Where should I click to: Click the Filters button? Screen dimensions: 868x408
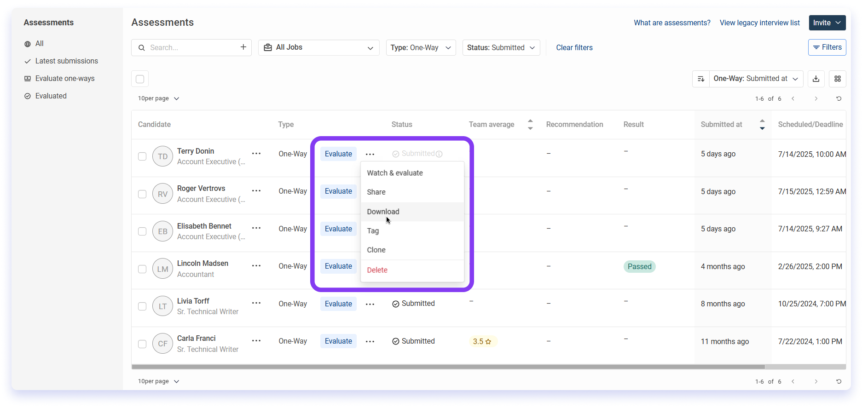click(827, 47)
